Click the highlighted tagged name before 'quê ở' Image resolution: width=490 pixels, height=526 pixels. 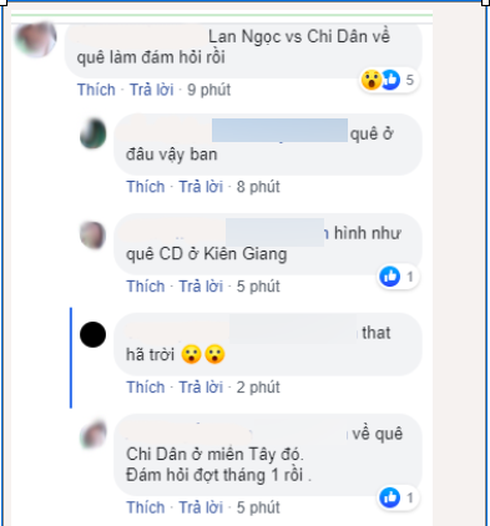[280, 130]
